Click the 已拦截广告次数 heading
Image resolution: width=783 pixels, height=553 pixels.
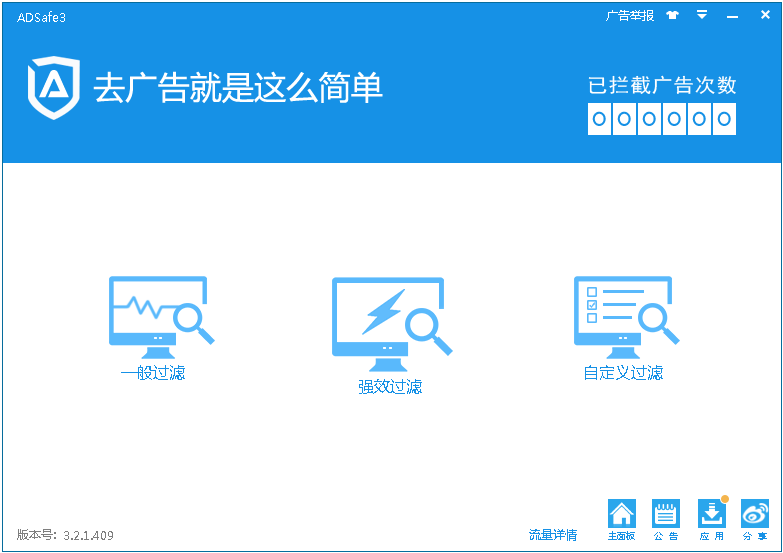point(662,85)
